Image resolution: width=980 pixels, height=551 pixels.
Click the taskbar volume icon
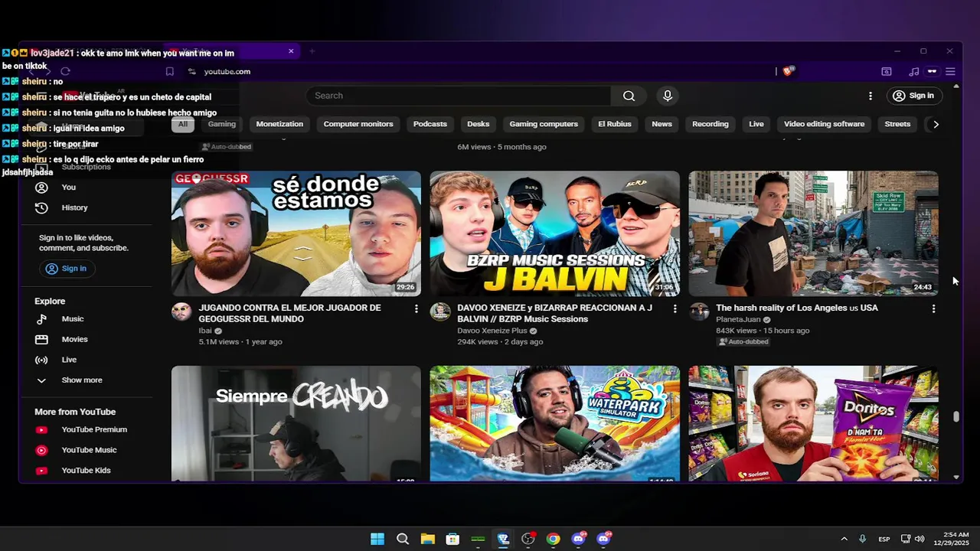click(x=920, y=539)
